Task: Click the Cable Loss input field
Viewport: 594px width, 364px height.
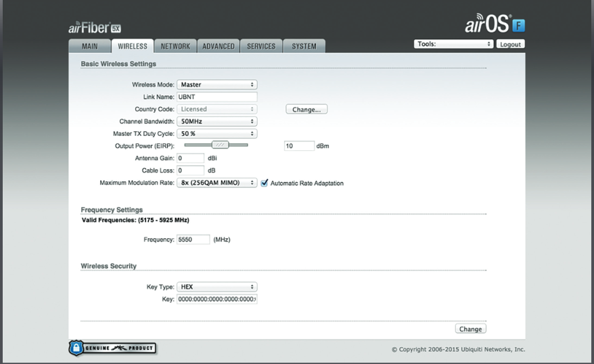Action: [191, 170]
